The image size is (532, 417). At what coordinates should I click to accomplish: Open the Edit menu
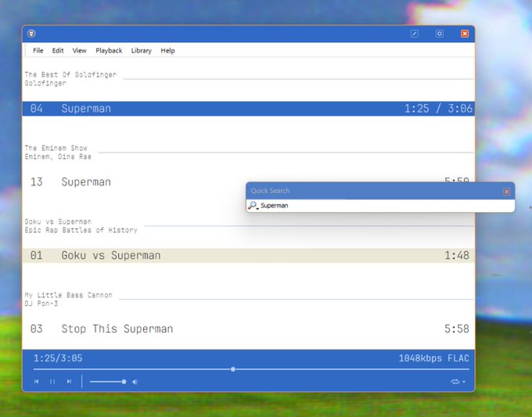tap(58, 51)
